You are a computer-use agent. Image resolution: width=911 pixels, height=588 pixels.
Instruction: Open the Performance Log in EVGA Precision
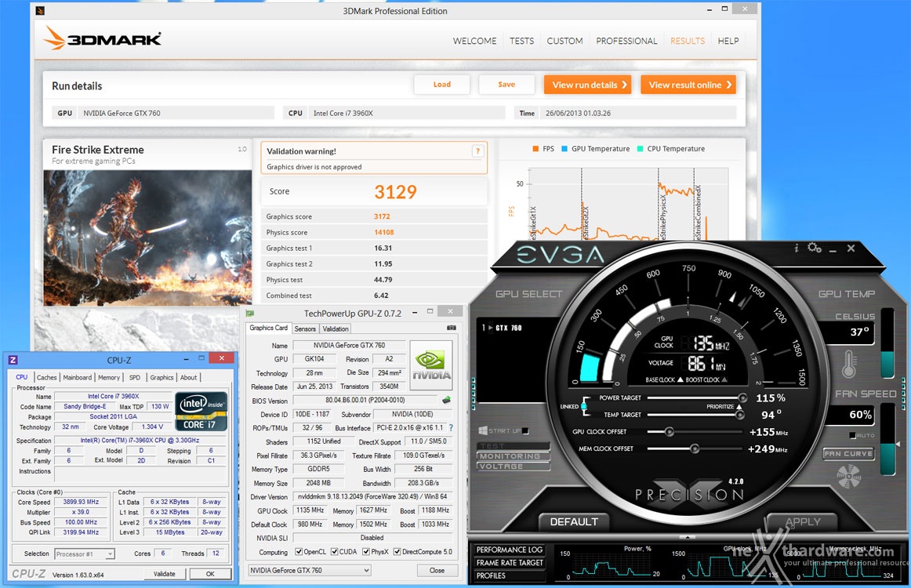pos(510,550)
